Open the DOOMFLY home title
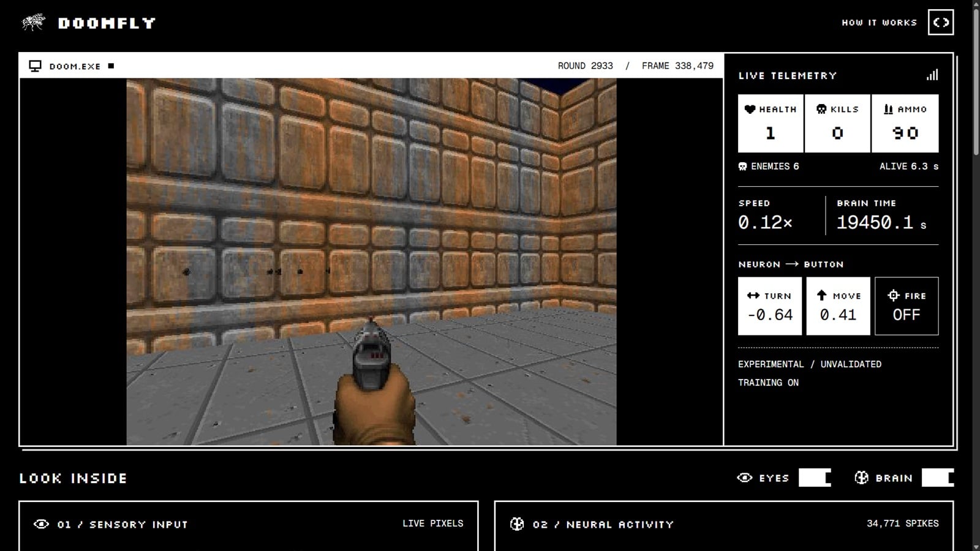980x551 pixels. [107, 23]
